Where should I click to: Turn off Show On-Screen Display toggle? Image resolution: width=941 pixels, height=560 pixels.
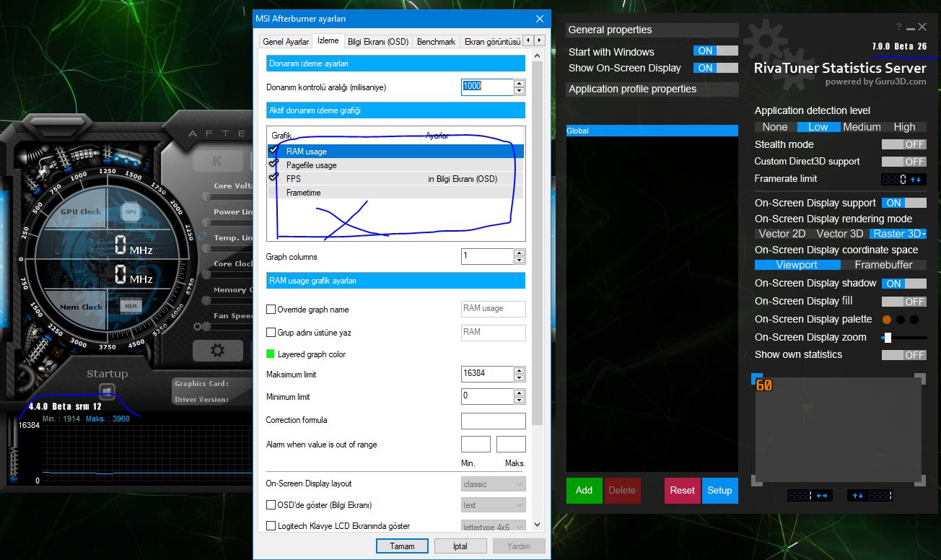716,68
